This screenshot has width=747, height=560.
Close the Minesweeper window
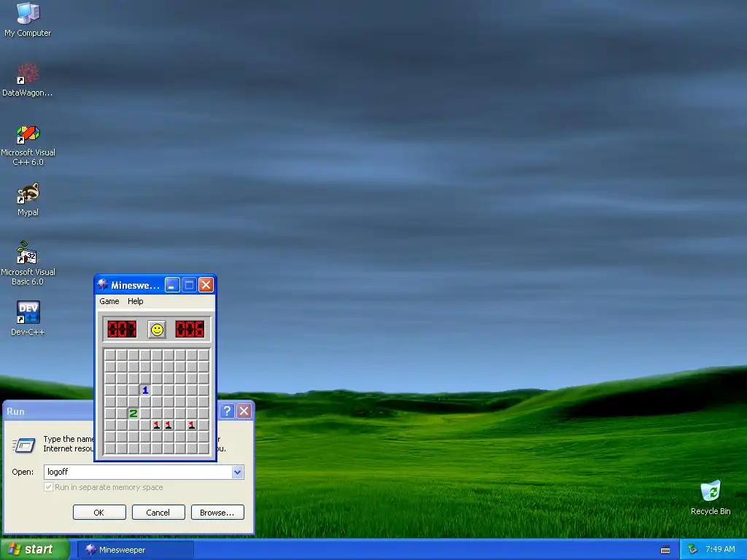point(206,285)
